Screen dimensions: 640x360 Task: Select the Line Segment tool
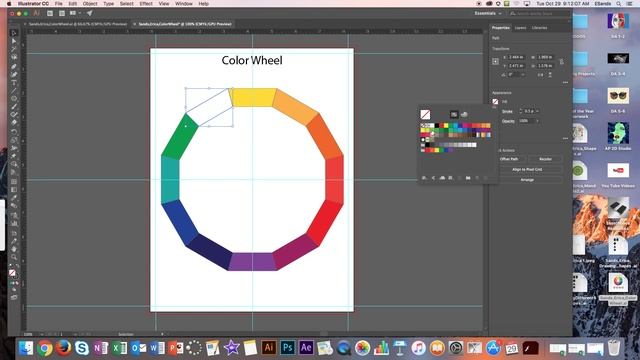(14, 90)
